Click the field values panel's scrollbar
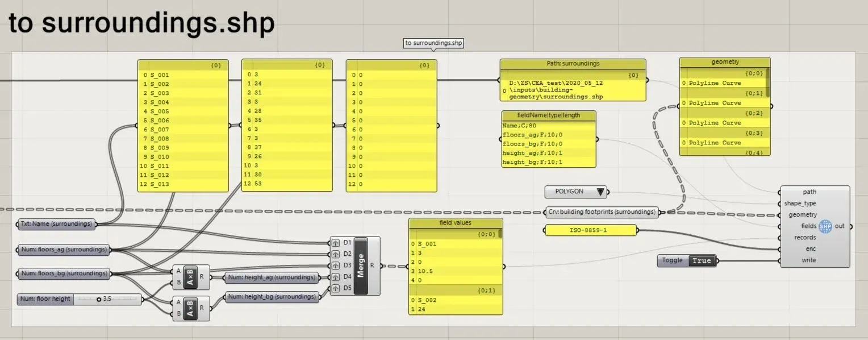Viewport: 868px width, 340px height. (x=500, y=233)
